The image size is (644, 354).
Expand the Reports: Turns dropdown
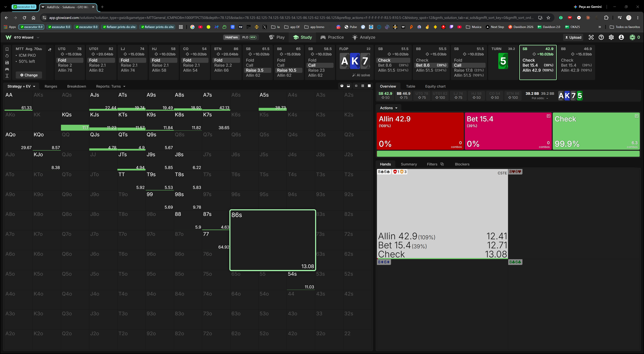[x=111, y=86]
